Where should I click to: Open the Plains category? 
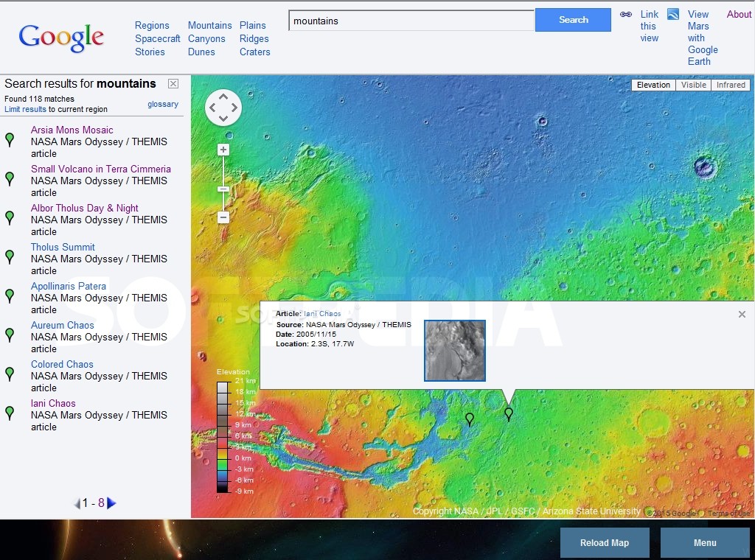pos(253,26)
